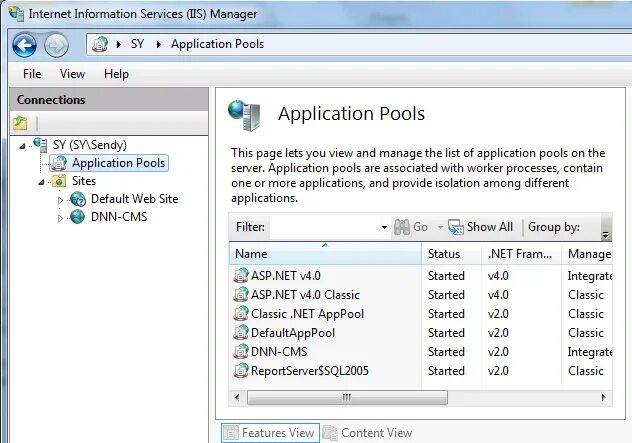Expand the Default Web Site node
This screenshot has width=632, height=443.
(60, 200)
